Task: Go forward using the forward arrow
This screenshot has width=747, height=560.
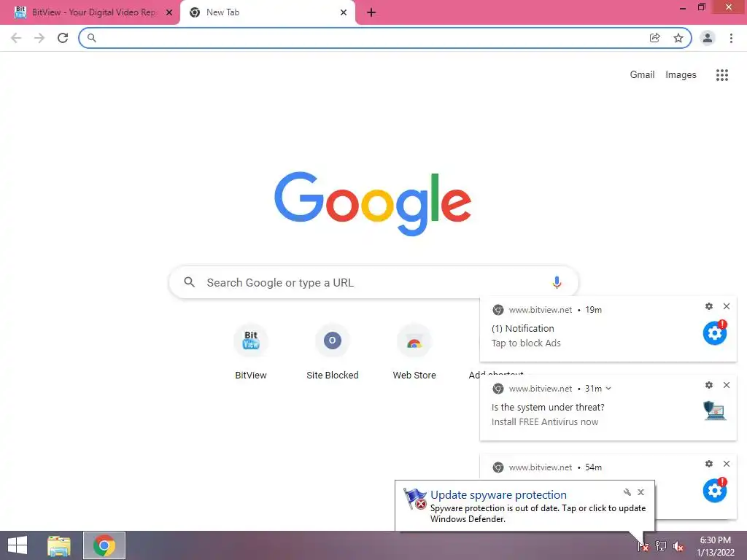Action: (x=39, y=38)
